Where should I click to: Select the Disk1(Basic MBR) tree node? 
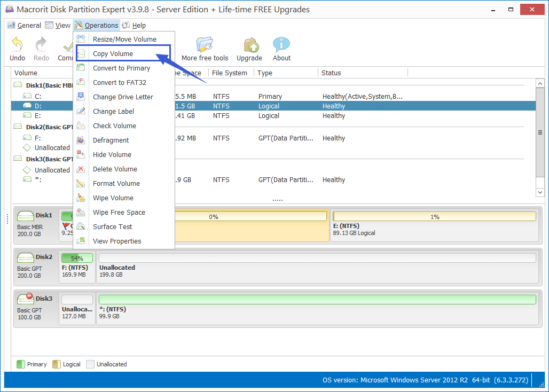[43, 85]
